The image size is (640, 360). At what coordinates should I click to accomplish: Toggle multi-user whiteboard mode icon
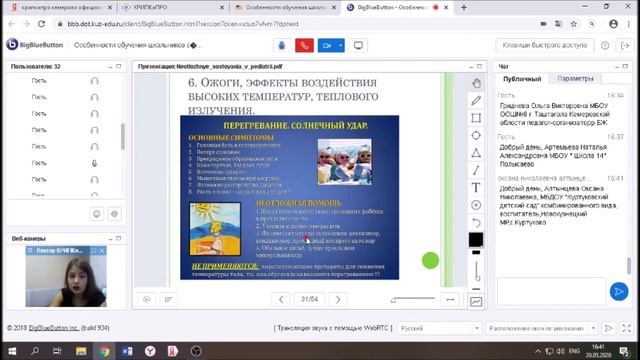(476, 302)
